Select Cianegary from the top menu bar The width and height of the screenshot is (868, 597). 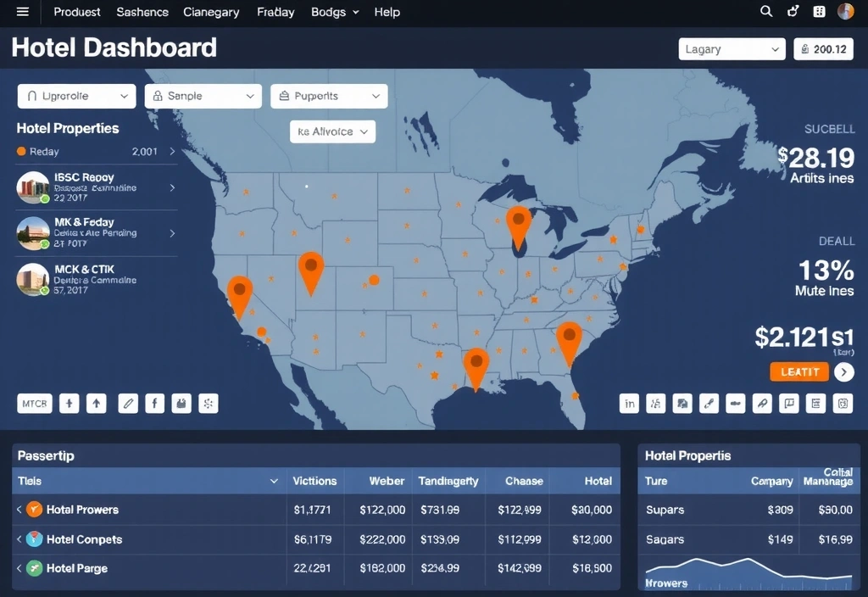211,12
